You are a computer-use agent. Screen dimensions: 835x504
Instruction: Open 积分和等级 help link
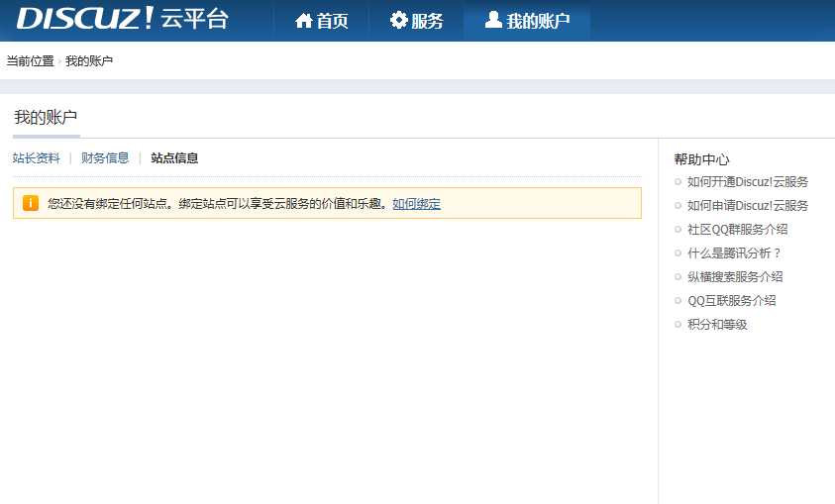(x=717, y=324)
